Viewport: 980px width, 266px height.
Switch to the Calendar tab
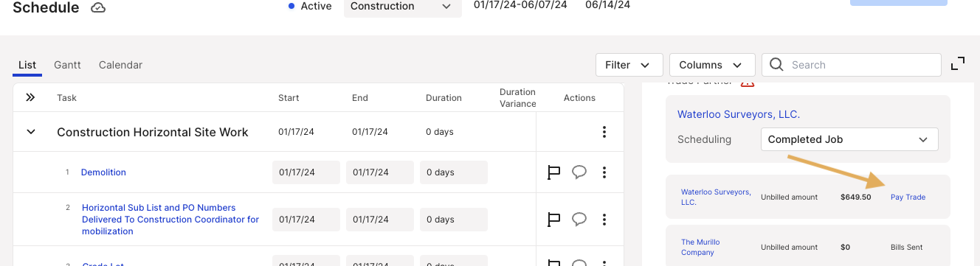pos(120,65)
